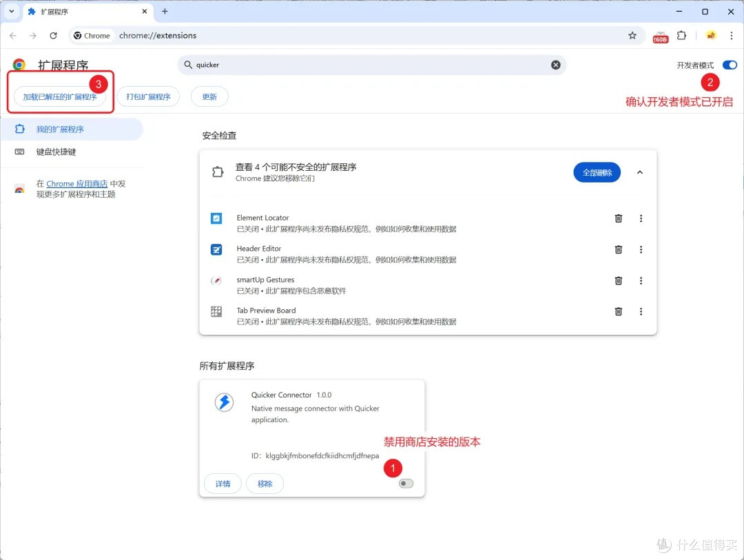Image resolution: width=744 pixels, height=560 pixels.
Task: Click the safety check extension puzzle icon
Action: (218, 172)
